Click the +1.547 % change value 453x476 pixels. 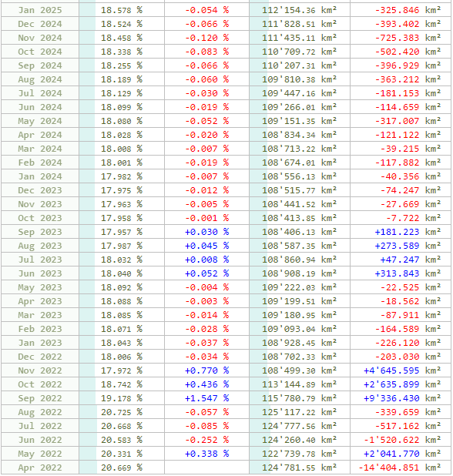(x=206, y=398)
